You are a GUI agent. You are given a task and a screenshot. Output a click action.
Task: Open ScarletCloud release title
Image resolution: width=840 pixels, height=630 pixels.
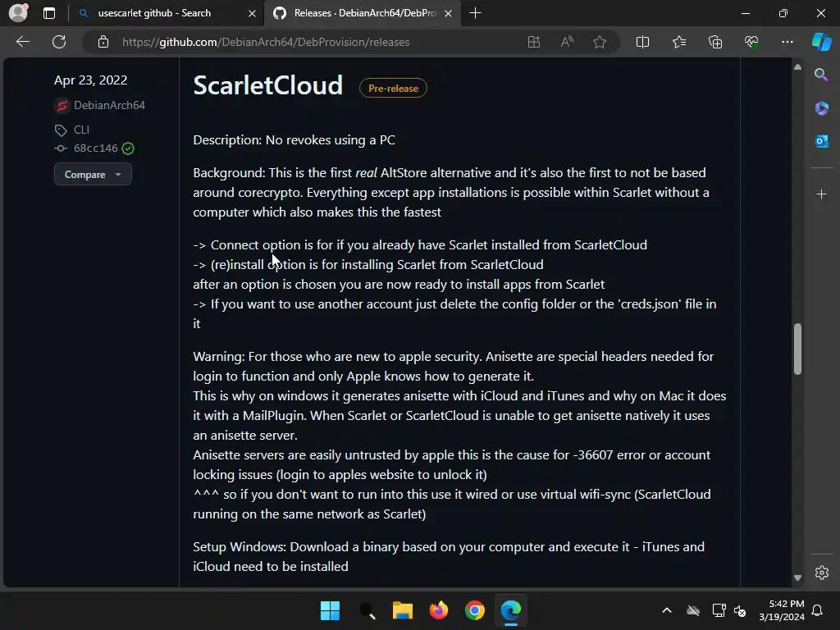coord(268,85)
